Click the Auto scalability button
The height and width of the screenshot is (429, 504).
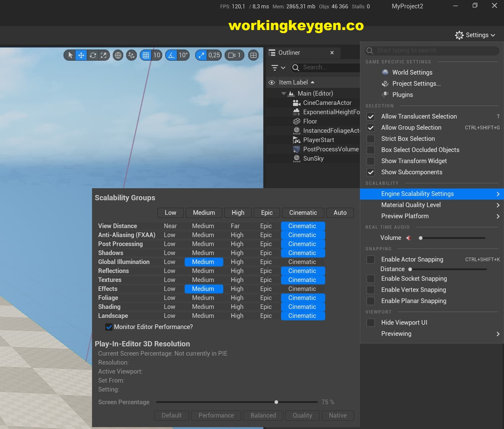pos(340,213)
